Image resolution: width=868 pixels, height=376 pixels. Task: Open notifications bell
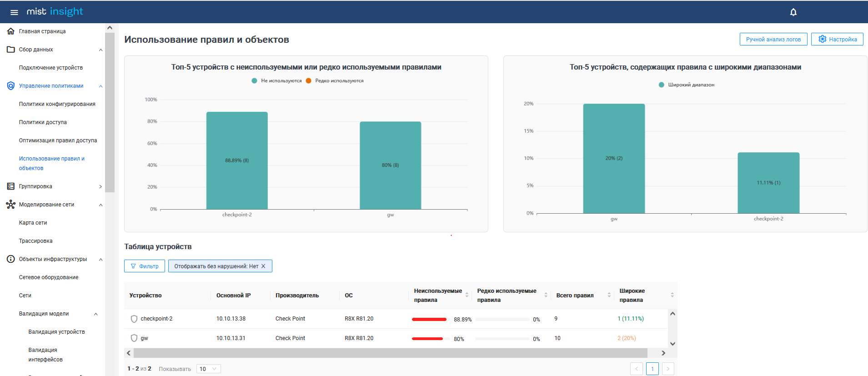point(793,12)
